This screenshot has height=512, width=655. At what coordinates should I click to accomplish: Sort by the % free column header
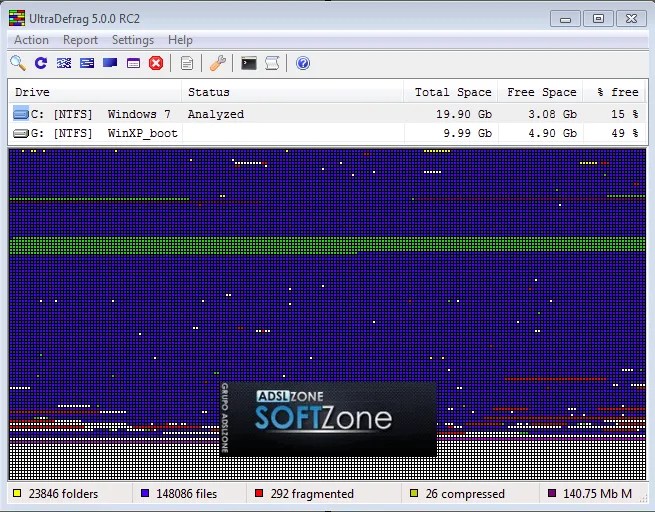point(614,92)
